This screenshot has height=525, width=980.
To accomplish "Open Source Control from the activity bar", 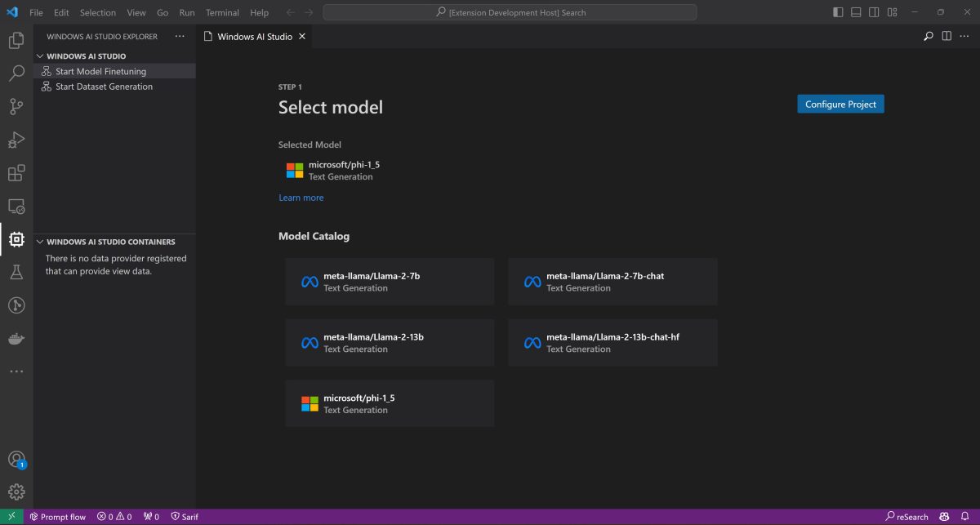I will (16, 106).
